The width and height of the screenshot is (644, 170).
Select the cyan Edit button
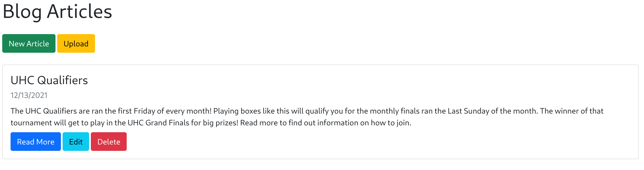click(76, 142)
